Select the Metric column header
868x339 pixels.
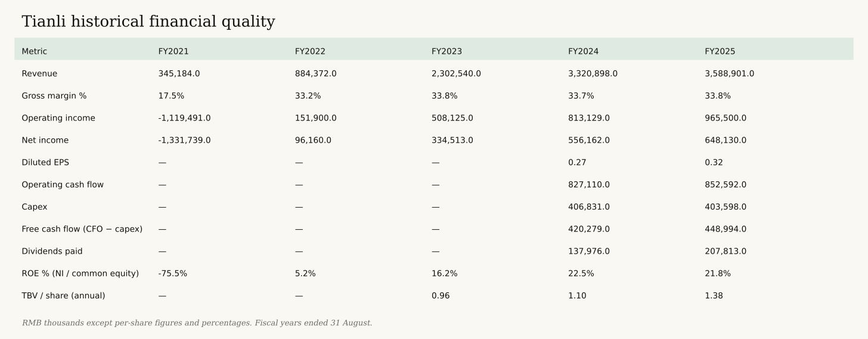point(34,51)
